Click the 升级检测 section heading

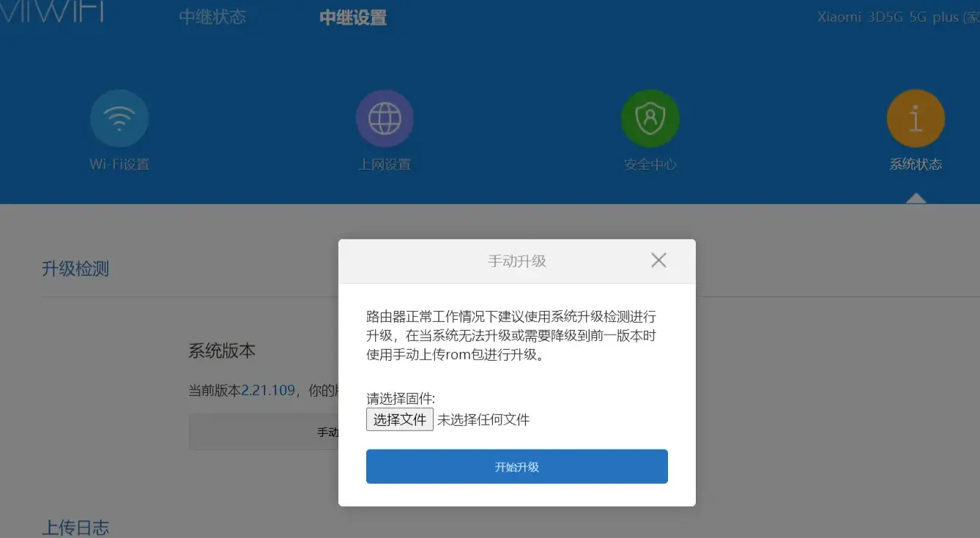(x=75, y=269)
